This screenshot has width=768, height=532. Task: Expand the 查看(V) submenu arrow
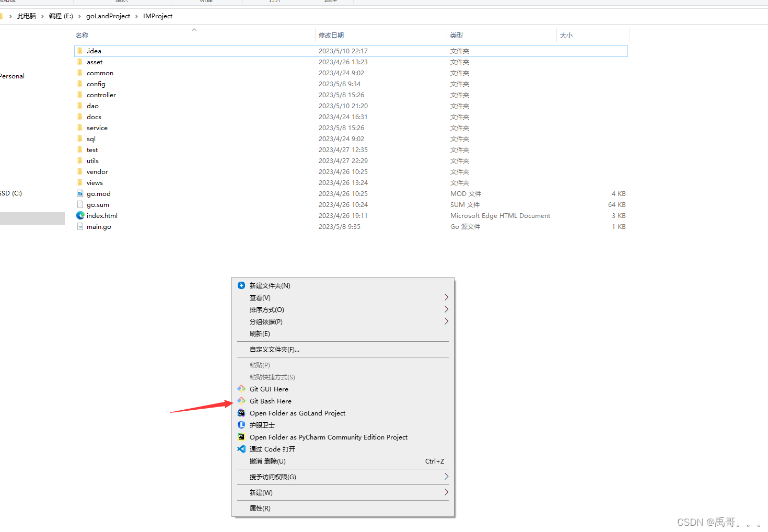[x=446, y=297]
